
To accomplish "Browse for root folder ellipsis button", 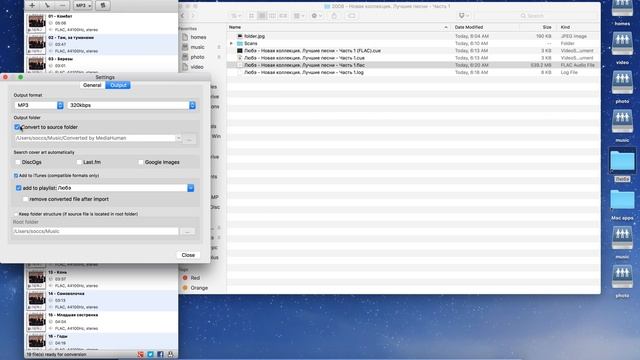I will (187, 231).
